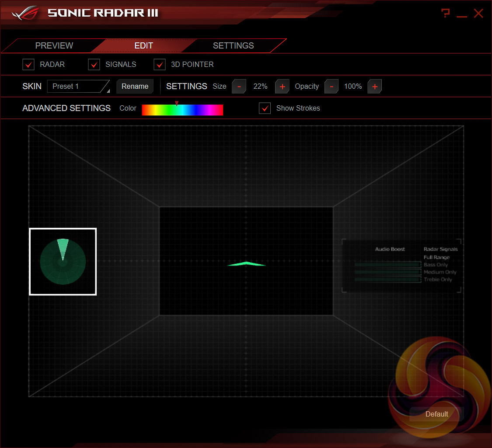The height and width of the screenshot is (448, 492).
Task: Click the Default reset button
Action: (436, 414)
